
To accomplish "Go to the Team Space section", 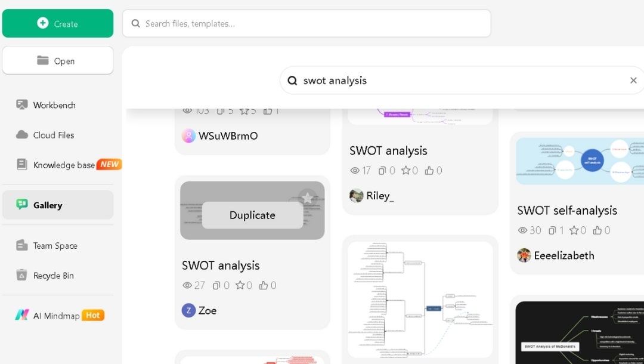I will pos(55,245).
